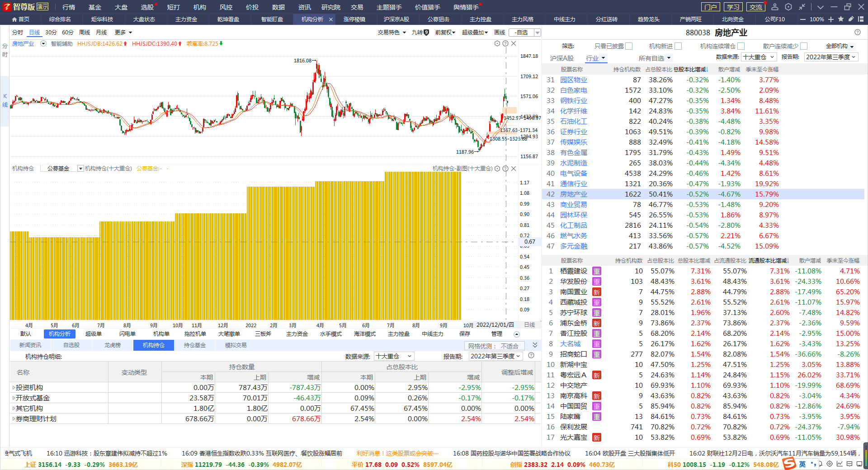Open the 证券行业 industry link
The image size is (868, 470).
(574, 132)
